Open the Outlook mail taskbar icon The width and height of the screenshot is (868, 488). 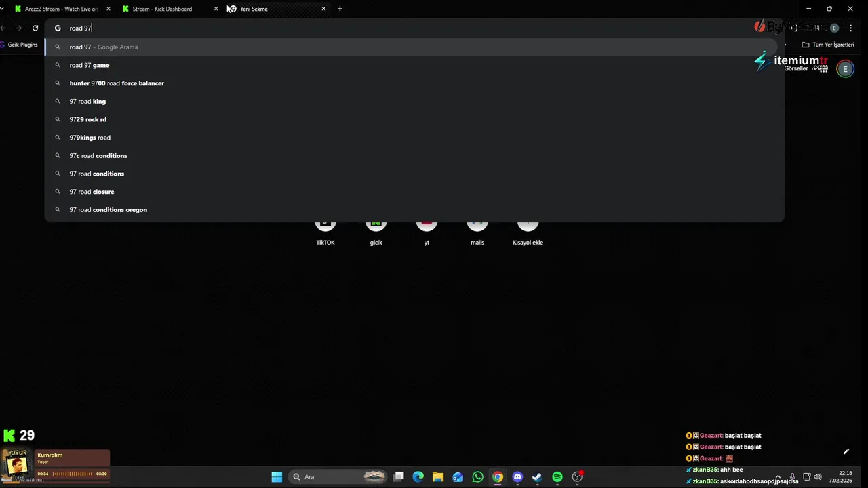point(458,476)
